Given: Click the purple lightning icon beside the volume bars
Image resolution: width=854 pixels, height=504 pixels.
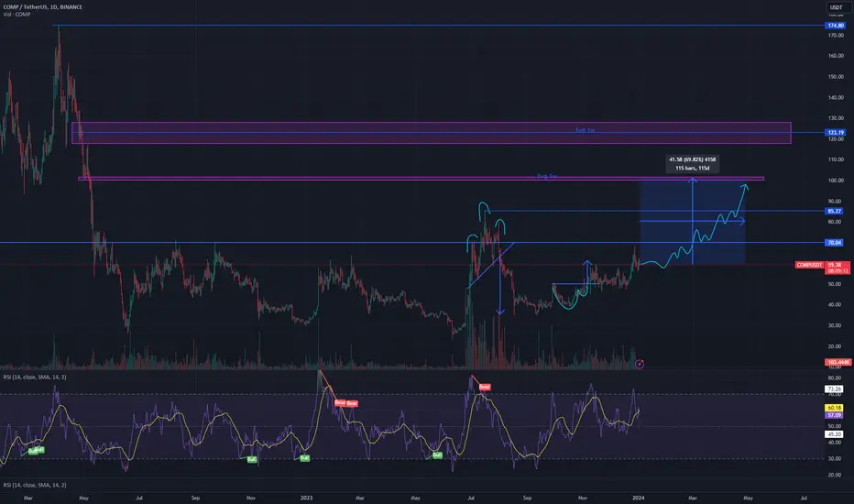Looking at the screenshot, I should (640, 364).
